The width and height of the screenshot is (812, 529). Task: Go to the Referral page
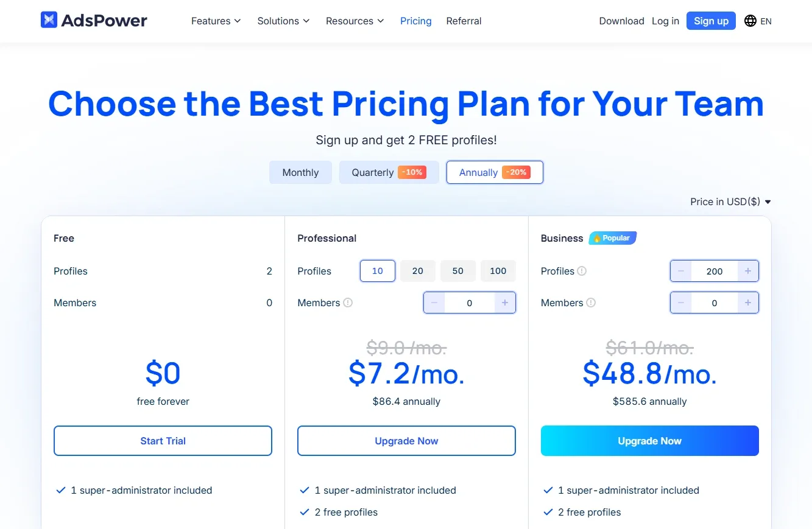click(x=464, y=21)
